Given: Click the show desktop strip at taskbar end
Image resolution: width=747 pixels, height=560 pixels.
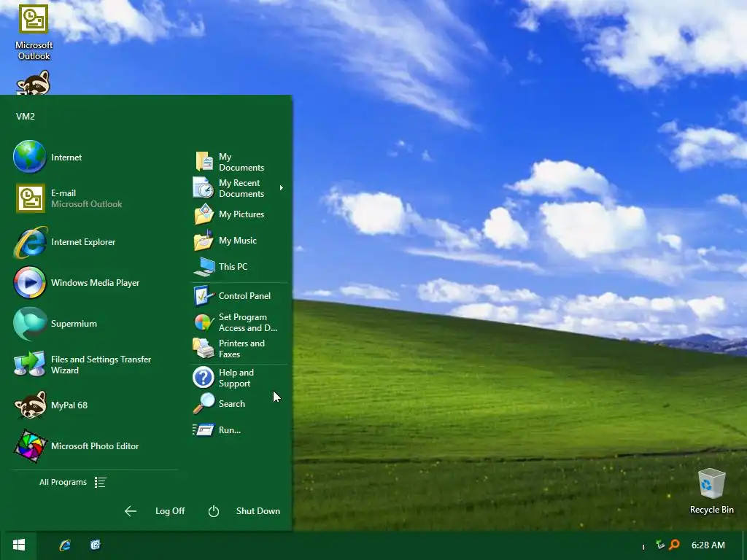Looking at the screenshot, I should pos(745,545).
